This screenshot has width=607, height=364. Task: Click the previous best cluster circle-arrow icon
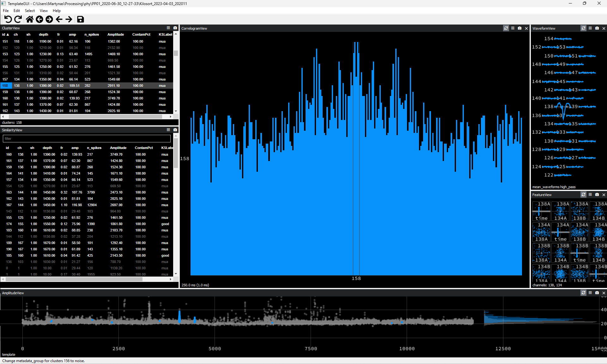coord(39,19)
